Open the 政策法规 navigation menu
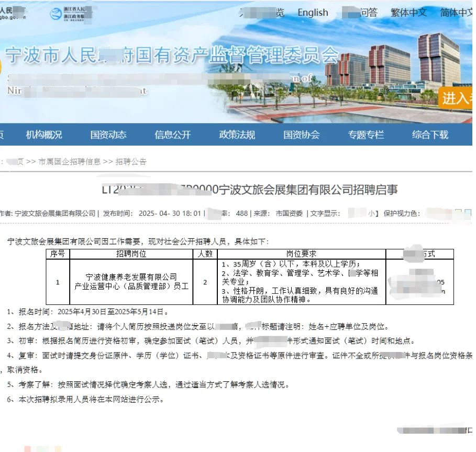 tap(237, 135)
